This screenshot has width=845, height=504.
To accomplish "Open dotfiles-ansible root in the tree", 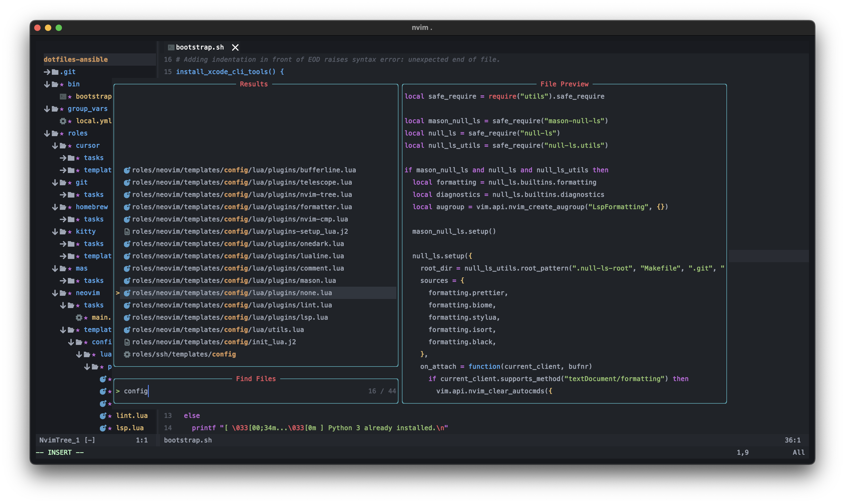I will click(x=75, y=60).
